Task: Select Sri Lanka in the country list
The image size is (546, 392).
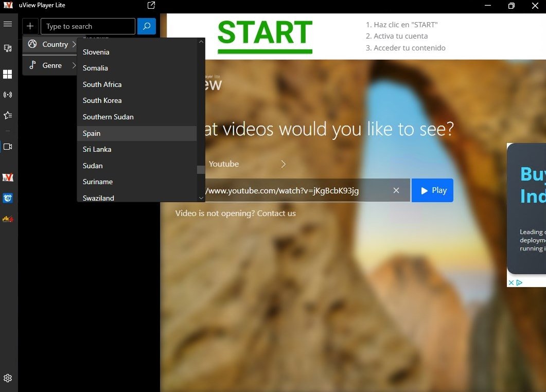Action: click(137, 149)
